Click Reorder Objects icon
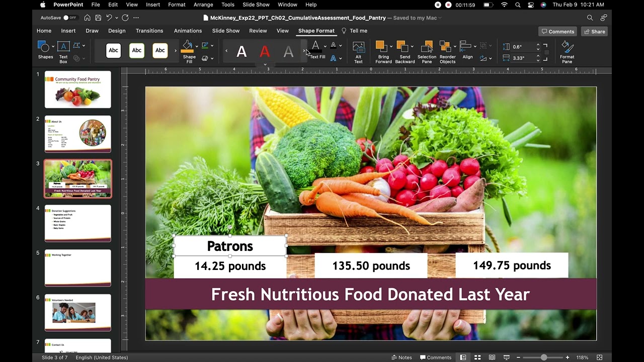This screenshot has height=362, width=644. (x=445, y=47)
